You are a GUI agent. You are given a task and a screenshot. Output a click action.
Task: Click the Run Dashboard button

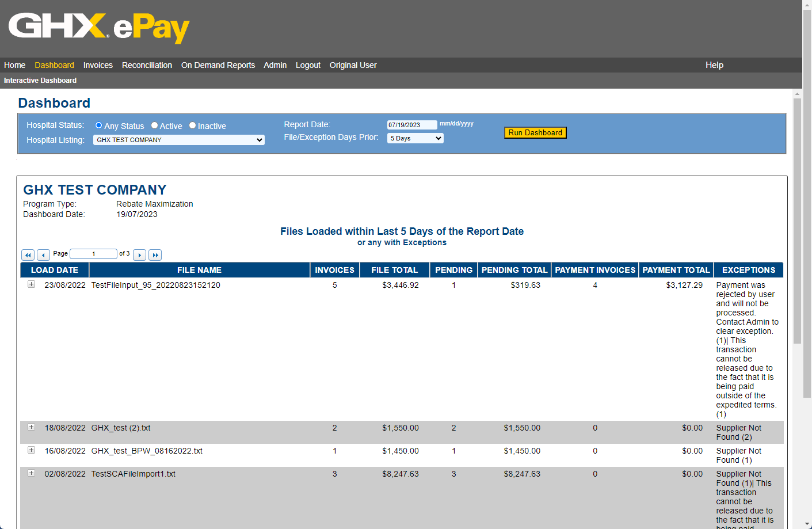[535, 133]
